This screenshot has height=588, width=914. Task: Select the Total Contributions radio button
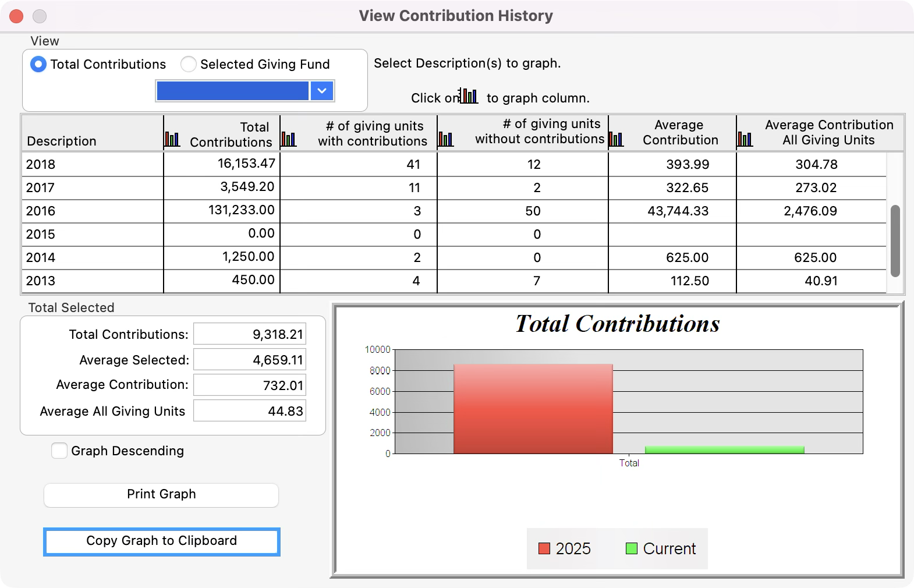point(38,64)
